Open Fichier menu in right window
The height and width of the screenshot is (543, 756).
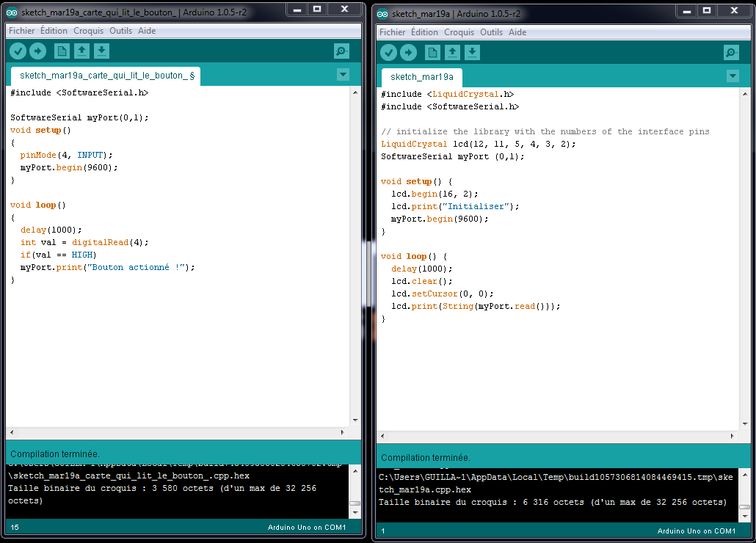point(393,32)
